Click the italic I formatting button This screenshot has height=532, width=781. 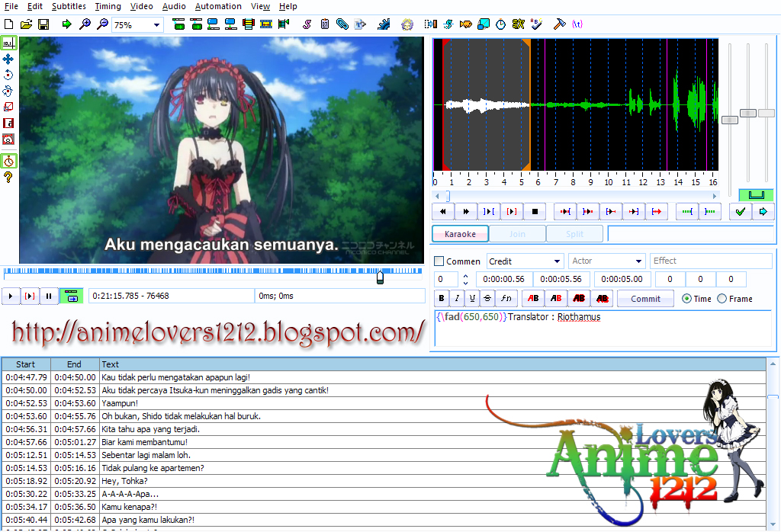457,298
